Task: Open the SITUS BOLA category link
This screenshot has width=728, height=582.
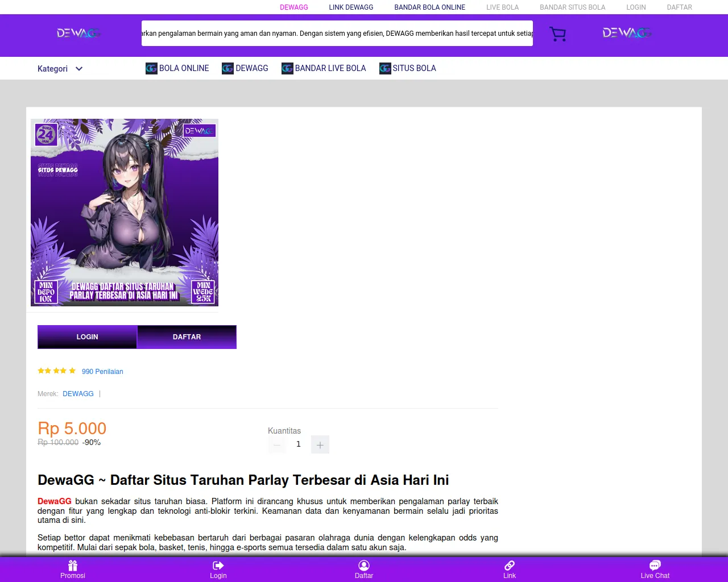Action: click(415, 68)
